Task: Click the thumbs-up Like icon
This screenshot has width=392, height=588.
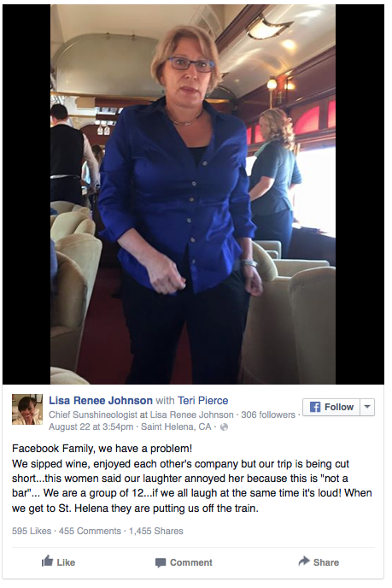Action: click(47, 561)
